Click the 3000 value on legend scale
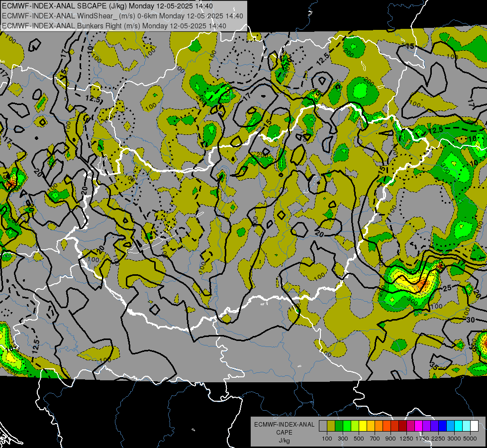The width and height of the screenshot is (487, 448). click(454, 439)
